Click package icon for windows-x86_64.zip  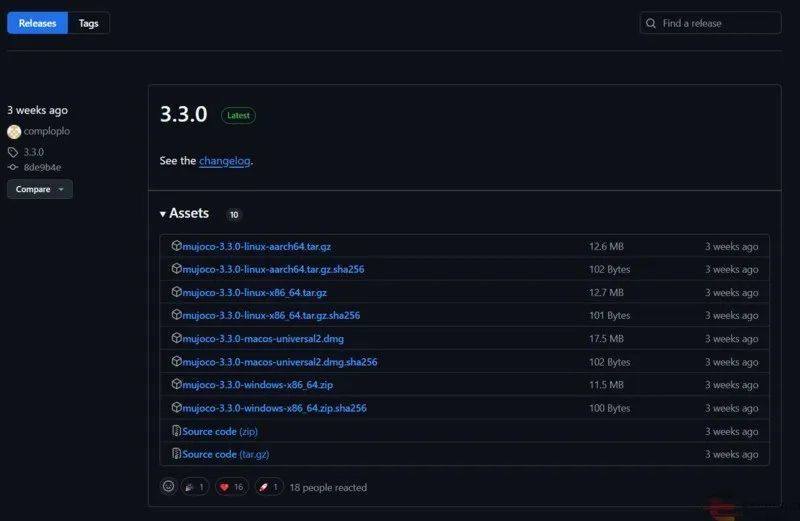[177, 384]
